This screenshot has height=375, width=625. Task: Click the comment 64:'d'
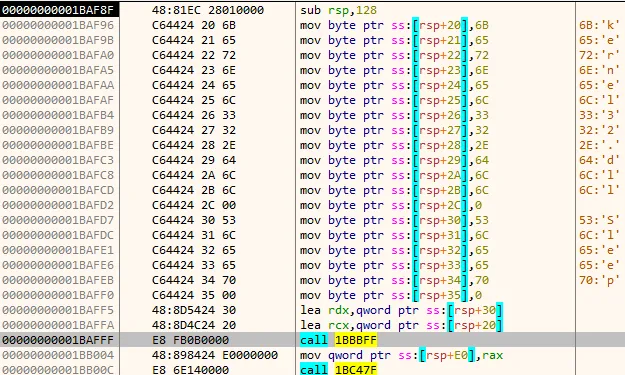click(x=599, y=160)
